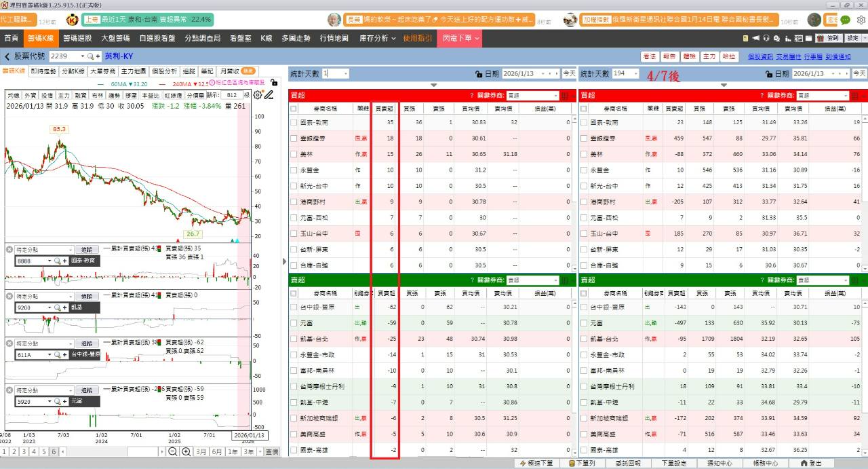The height and width of the screenshot is (469, 868).
Task: Expand the 庫存分析 menu
Action: pos(377,38)
